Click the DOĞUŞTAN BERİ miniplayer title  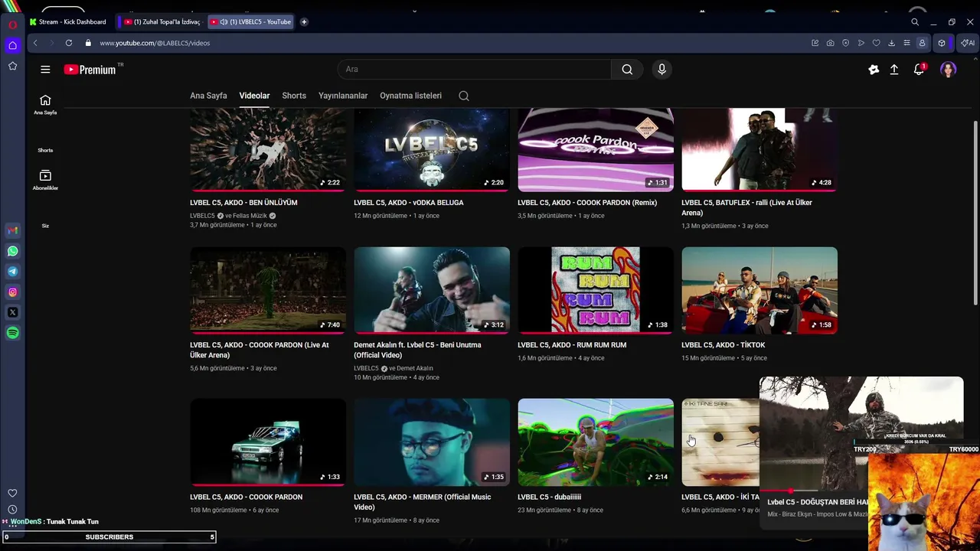point(818,502)
